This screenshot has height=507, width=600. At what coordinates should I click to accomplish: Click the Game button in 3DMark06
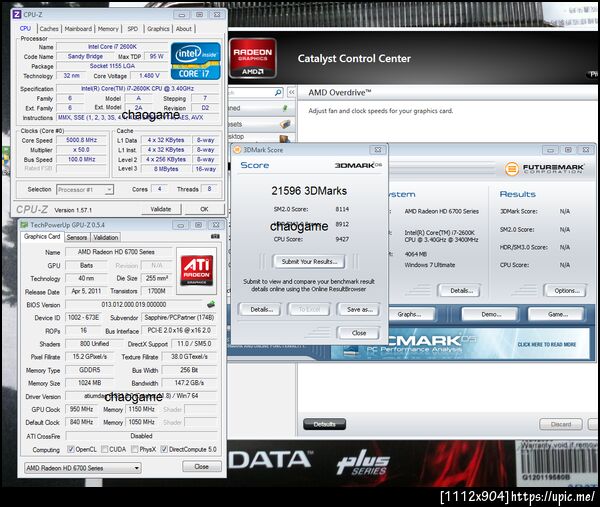[556, 314]
